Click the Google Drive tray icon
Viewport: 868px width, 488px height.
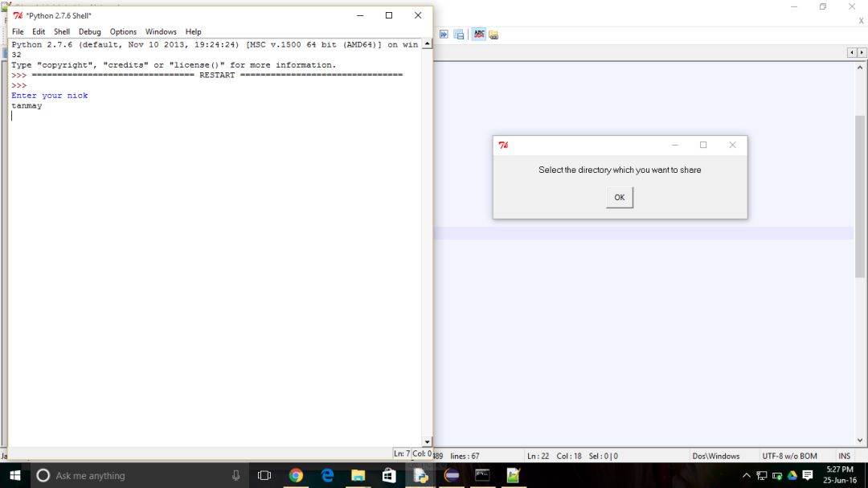[x=792, y=475]
